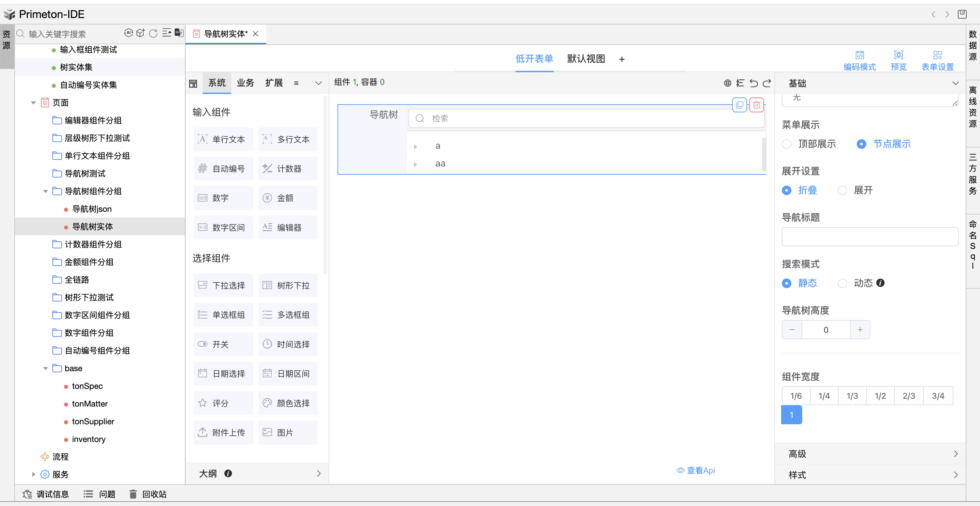Select 顶部展示 radio option
The height and width of the screenshot is (506, 980).
[x=786, y=144]
